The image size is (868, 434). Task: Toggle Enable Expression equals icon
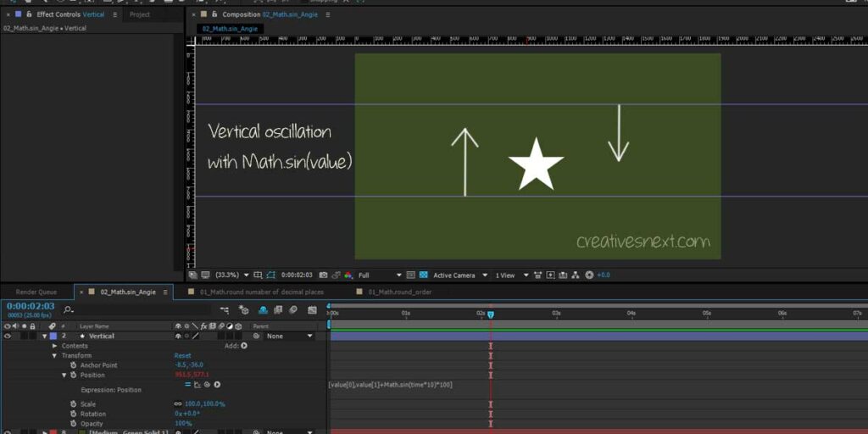click(x=187, y=384)
